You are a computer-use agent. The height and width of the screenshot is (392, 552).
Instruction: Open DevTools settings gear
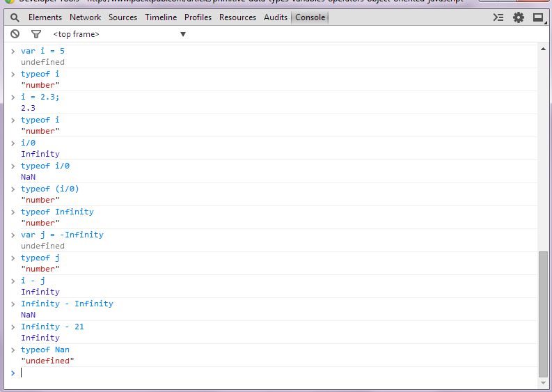click(518, 17)
